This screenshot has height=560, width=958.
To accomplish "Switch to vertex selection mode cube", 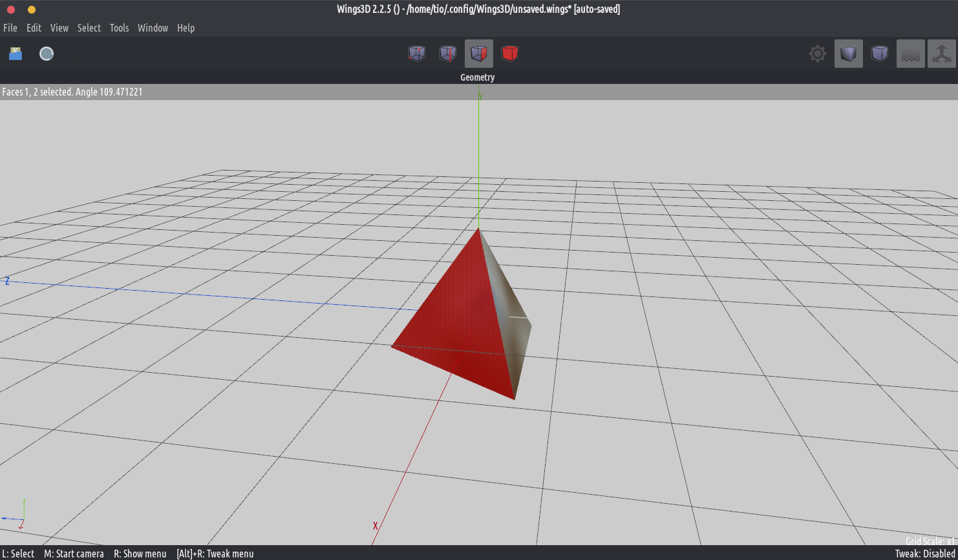I will pos(417,54).
